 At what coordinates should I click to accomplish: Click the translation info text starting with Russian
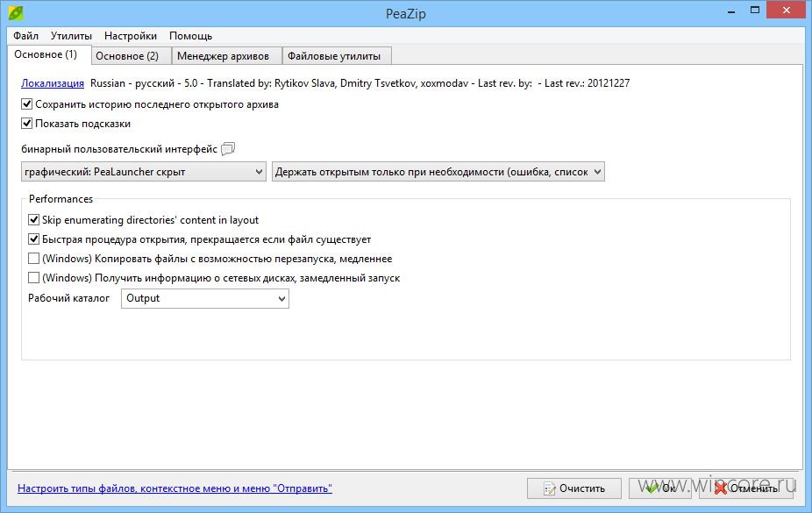[360, 83]
